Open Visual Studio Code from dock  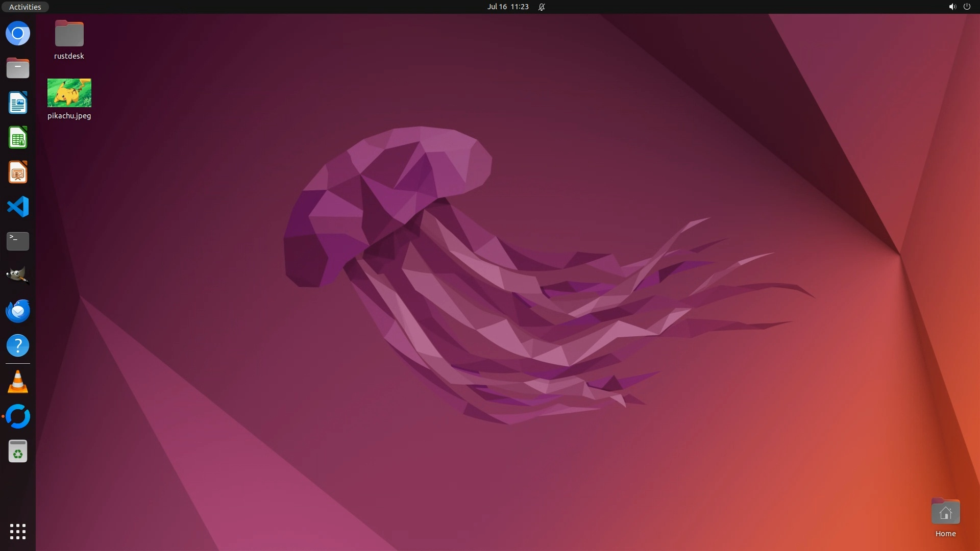(x=18, y=207)
